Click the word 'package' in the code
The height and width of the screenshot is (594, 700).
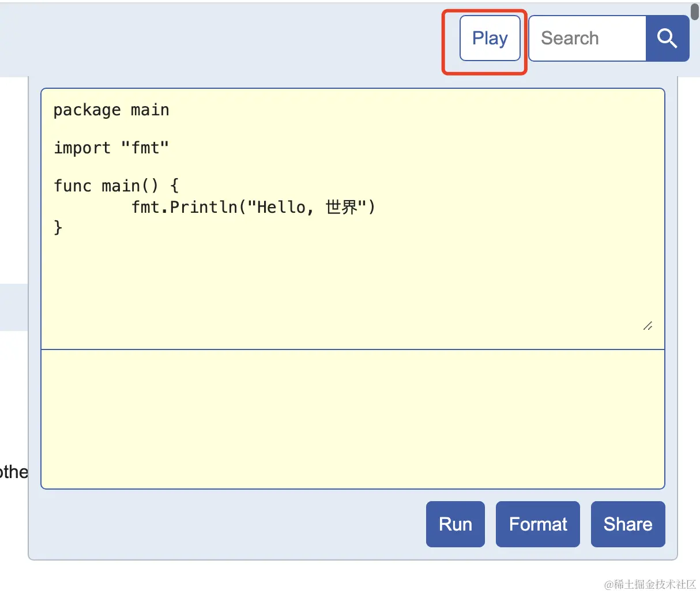click(x=87, y=110)
